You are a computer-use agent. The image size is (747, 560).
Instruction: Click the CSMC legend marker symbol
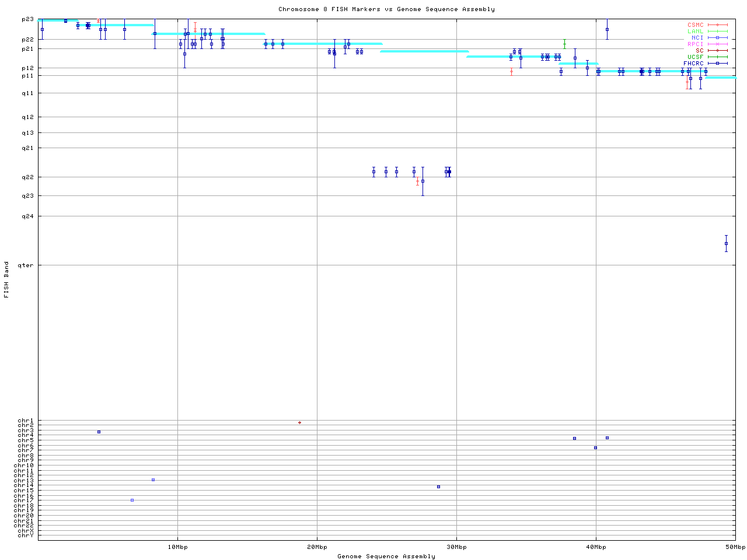coord(718,25)
